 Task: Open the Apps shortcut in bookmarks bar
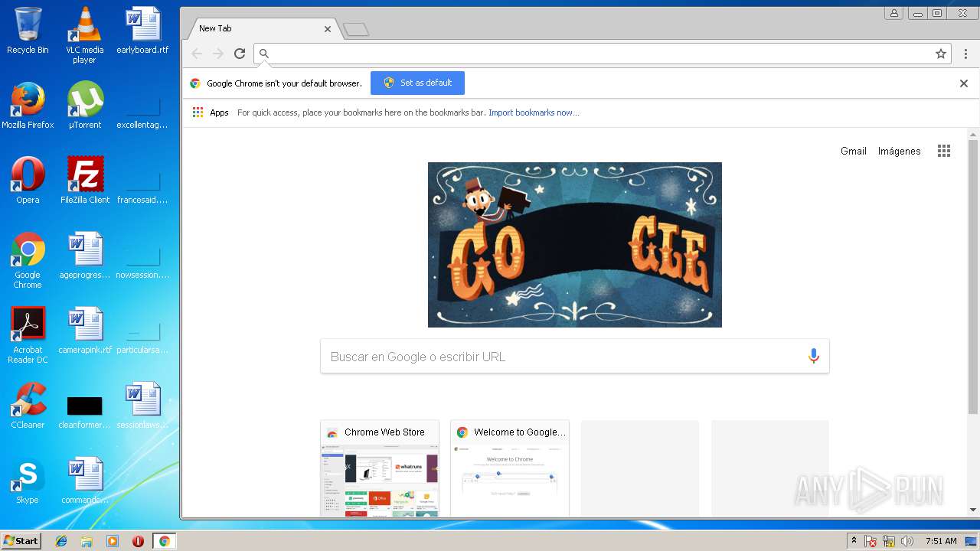[211, 112]
